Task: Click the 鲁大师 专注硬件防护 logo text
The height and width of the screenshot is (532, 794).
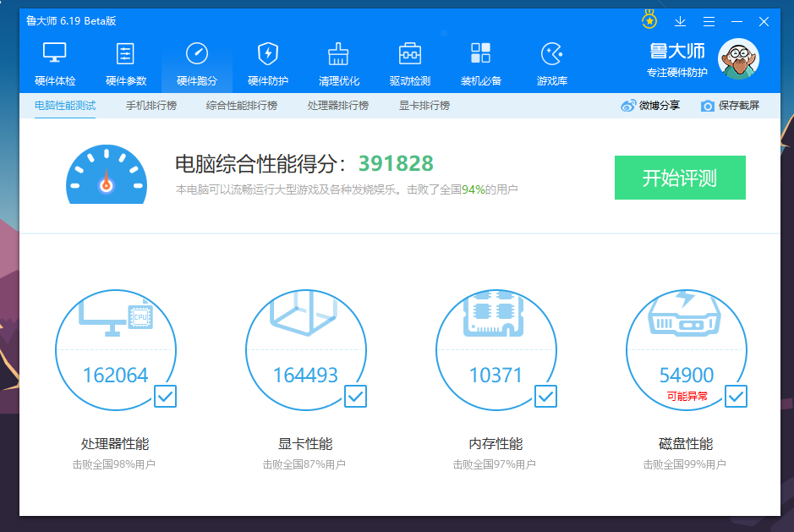Action: [677, 60]
